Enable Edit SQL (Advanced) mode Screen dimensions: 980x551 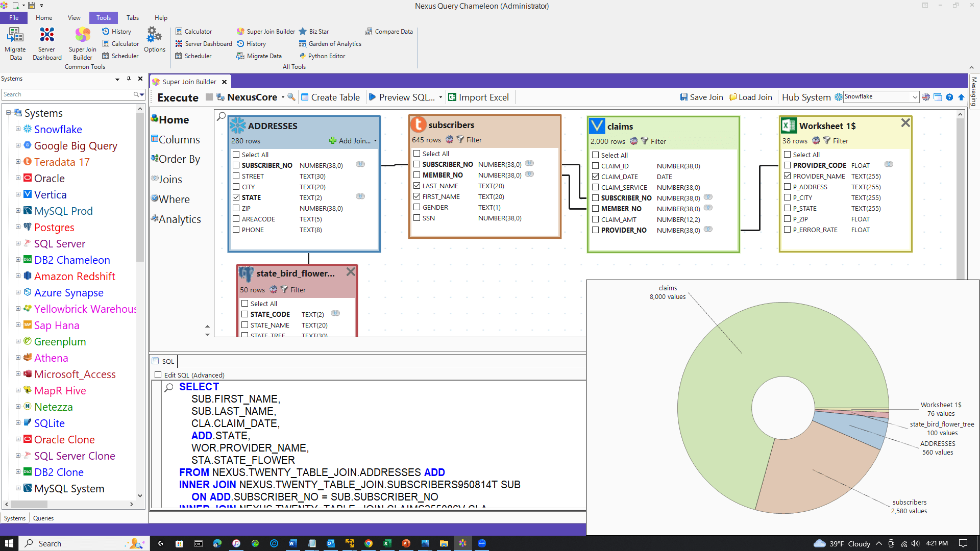(x=158, y=374)
